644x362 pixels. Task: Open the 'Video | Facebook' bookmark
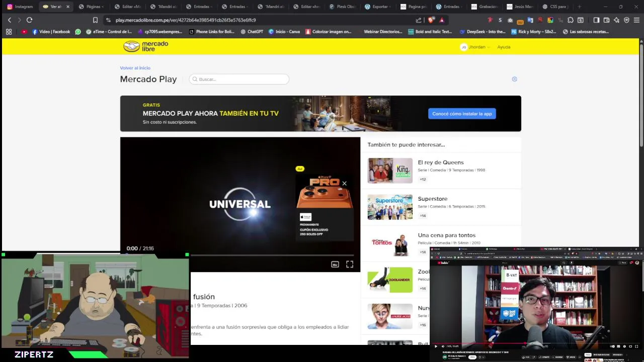51,32
